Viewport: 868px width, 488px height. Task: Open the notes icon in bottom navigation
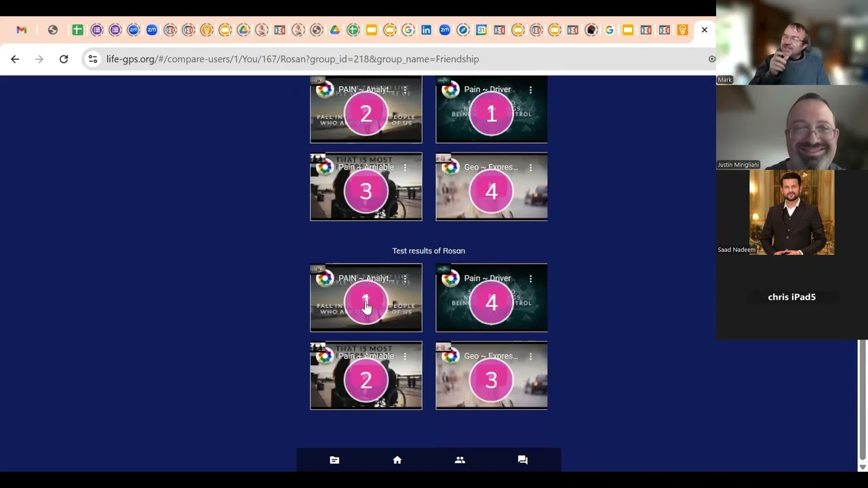[x=334, y=460]
